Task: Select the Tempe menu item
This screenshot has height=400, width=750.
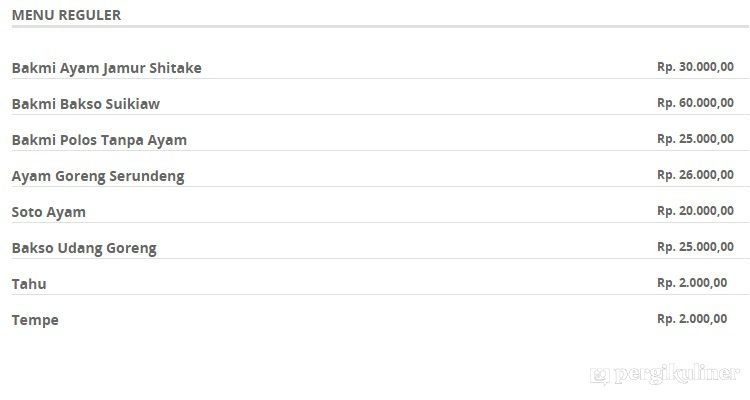Action: click(35, 320)
